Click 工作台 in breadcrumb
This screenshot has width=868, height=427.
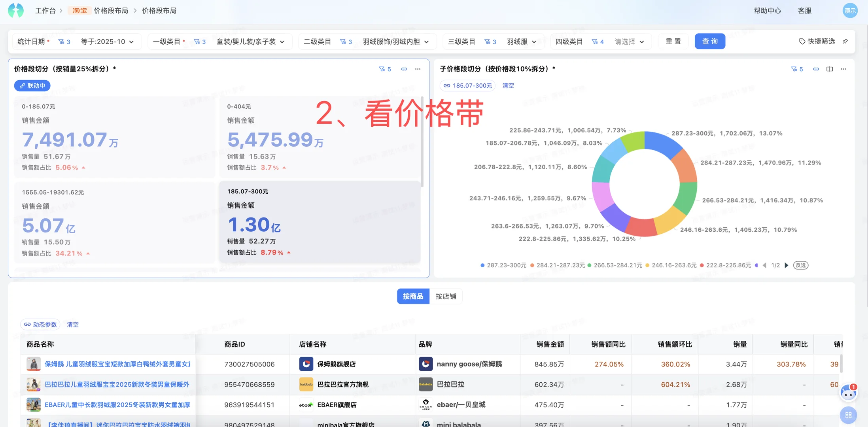[45, 11]
